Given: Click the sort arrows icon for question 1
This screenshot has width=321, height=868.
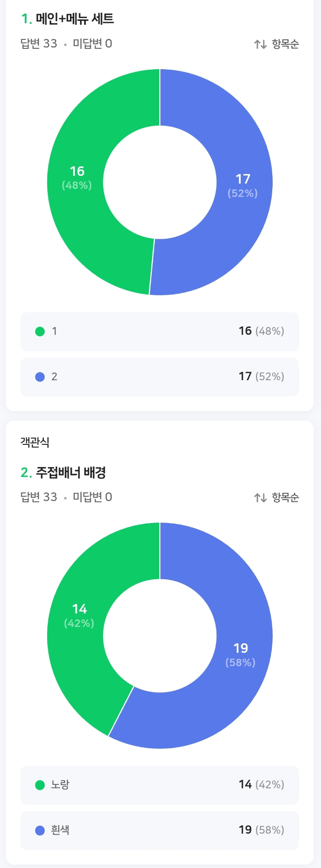Looking at the screenshot, I should [x=261, y=44].
